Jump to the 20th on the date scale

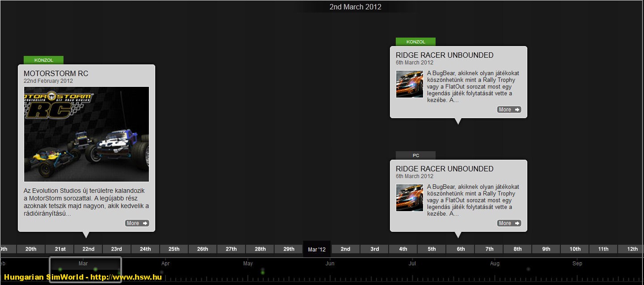pyautogui.click(x=31, y=249)
